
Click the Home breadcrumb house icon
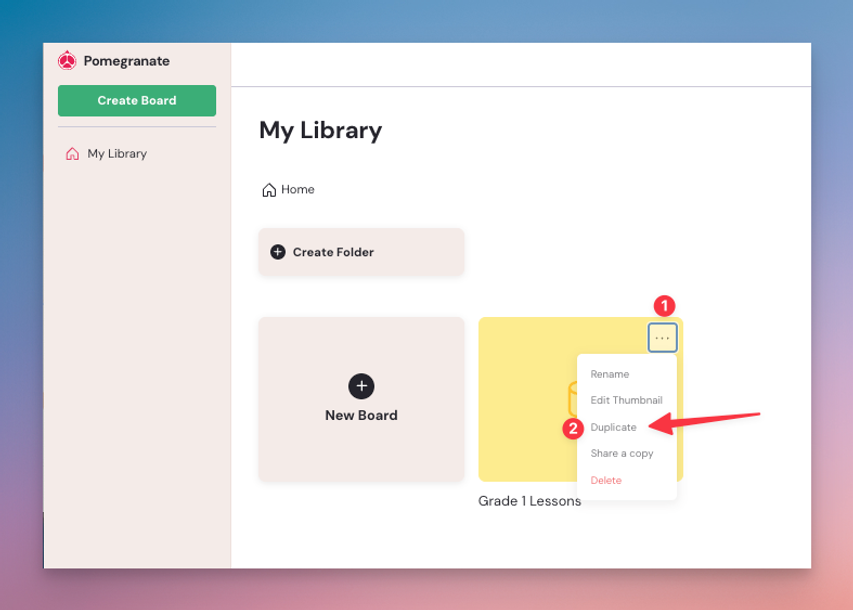pyautogui.click(x=269, y=190)
